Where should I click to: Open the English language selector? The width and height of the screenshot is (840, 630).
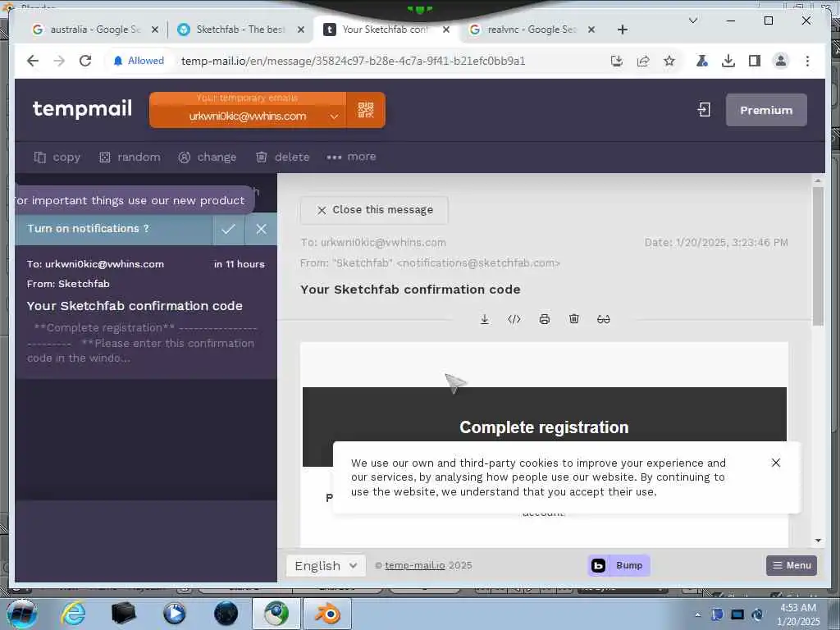tap(326, 565)
